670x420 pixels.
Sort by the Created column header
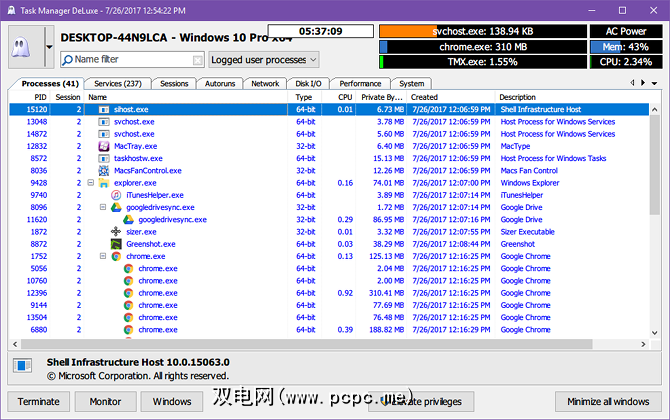pyautogui.click(x=450, y=97)
